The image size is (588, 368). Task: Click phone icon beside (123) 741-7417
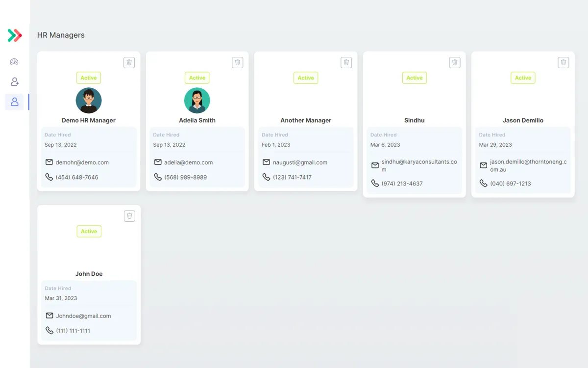(x=266, y=177)
